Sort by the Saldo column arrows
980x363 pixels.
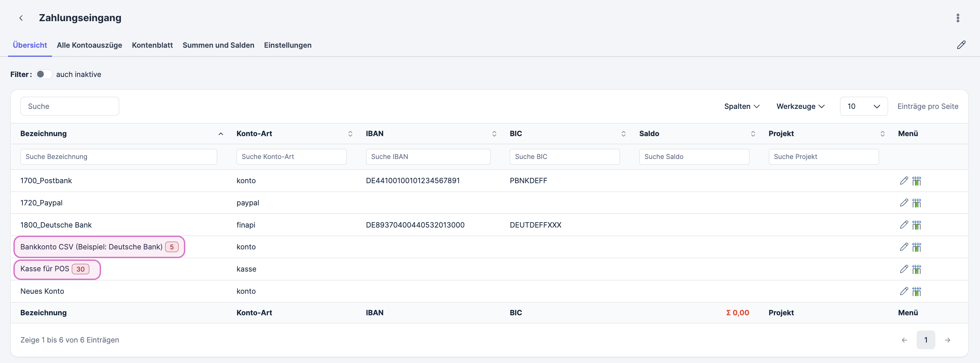pos(752,134)
